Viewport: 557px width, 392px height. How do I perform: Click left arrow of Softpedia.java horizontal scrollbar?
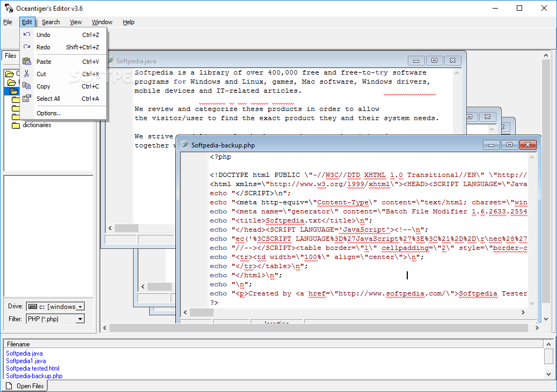pos(110,228)
